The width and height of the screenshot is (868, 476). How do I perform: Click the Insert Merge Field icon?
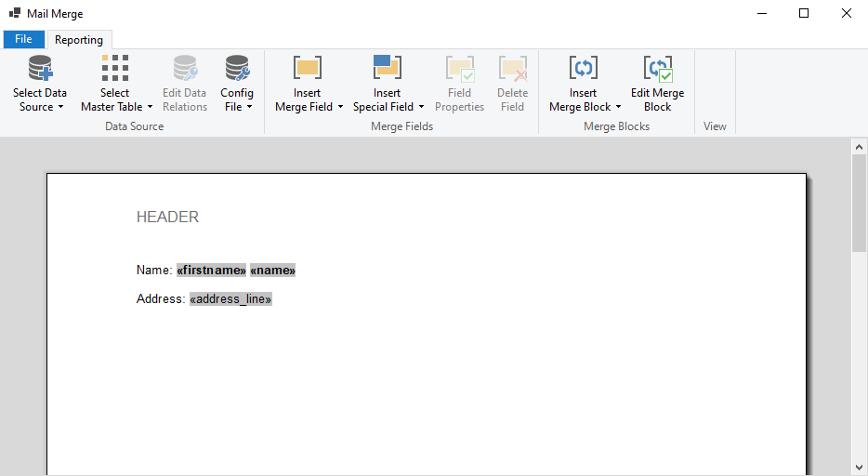(308, 68)
